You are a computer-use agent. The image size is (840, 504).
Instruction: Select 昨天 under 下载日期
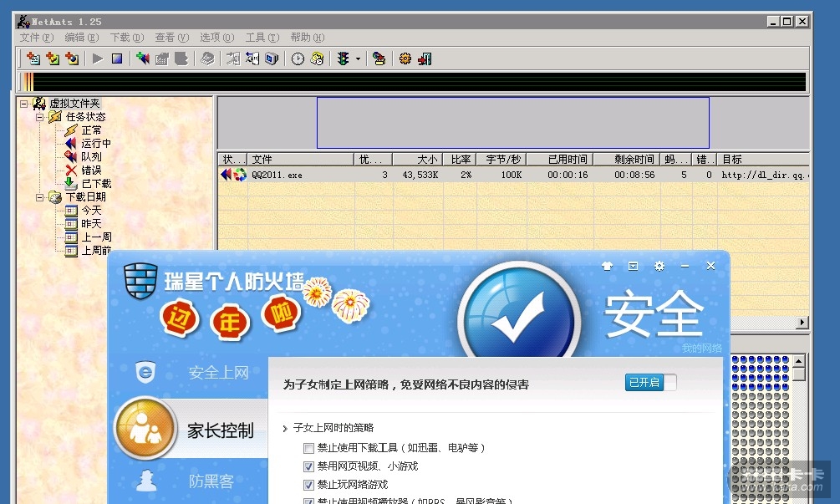[x=91, y=223]
